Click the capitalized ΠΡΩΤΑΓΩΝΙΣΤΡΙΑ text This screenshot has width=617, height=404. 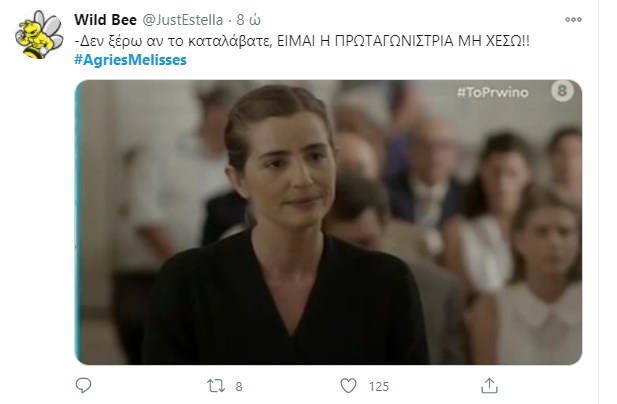[x=394, y=41]
